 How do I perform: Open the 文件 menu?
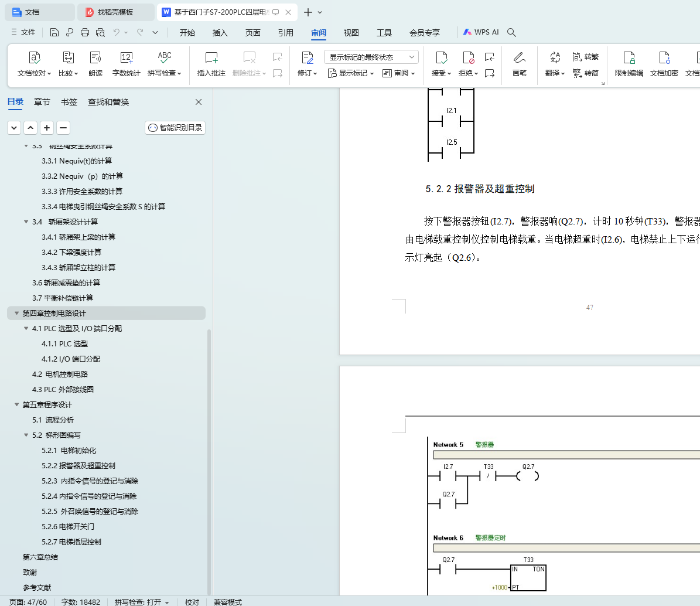coord(23,32)
